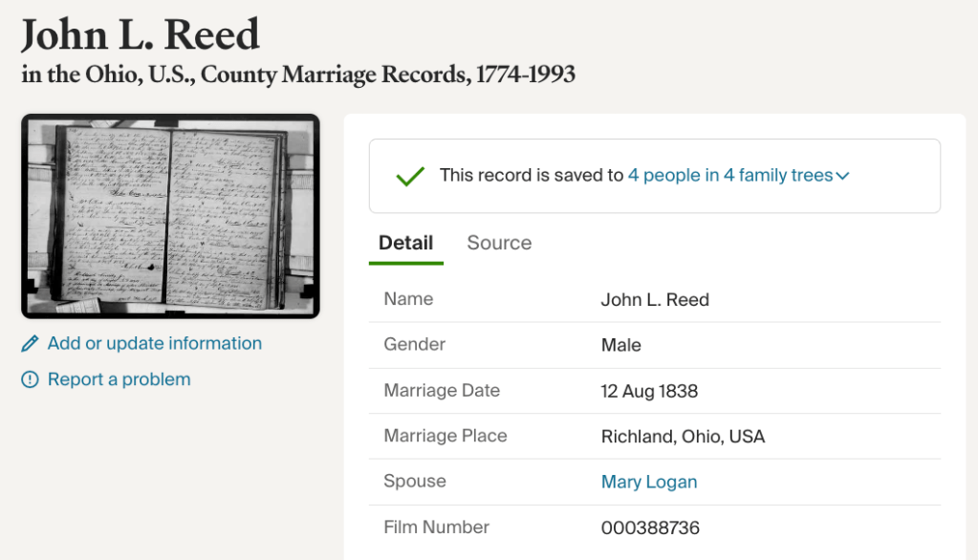This screenshot has height=560, width=978.
Task: Switch to the Detail tab
Action: (x=405, y=243)
